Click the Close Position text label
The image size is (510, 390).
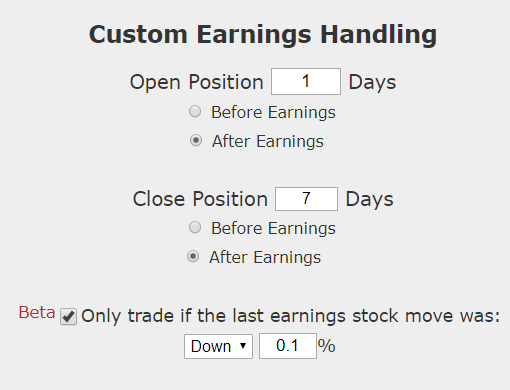click(200, 199)
